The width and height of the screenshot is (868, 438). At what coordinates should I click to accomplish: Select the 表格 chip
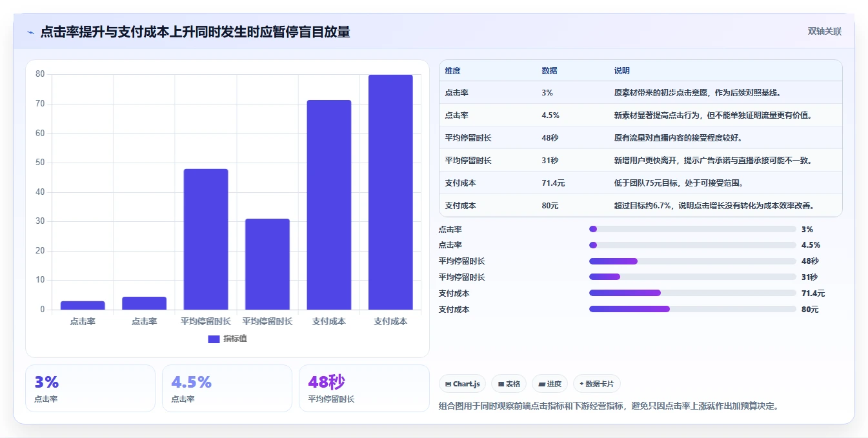click(x=509, y=384)
